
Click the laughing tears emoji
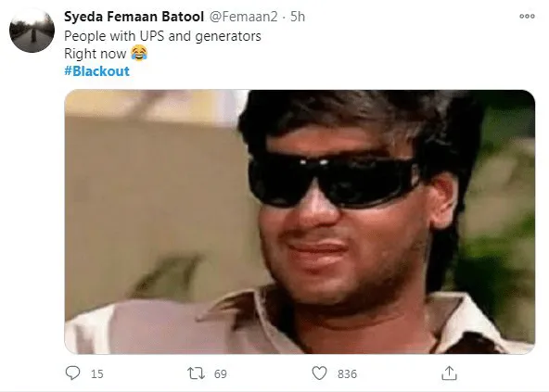pos(139,53)
